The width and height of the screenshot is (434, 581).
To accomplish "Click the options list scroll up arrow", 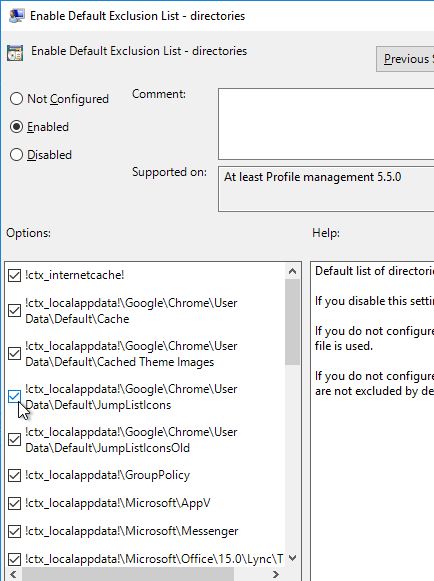I will point(292,271).
